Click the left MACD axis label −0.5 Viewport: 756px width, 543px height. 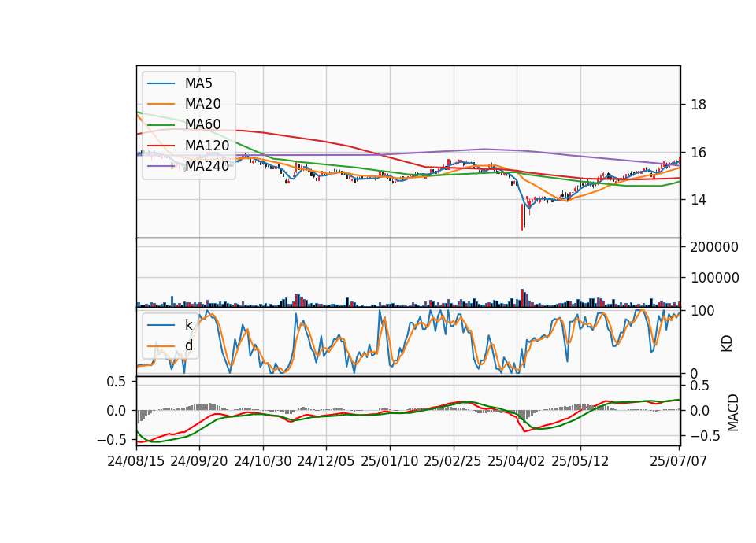coord(111,440)
